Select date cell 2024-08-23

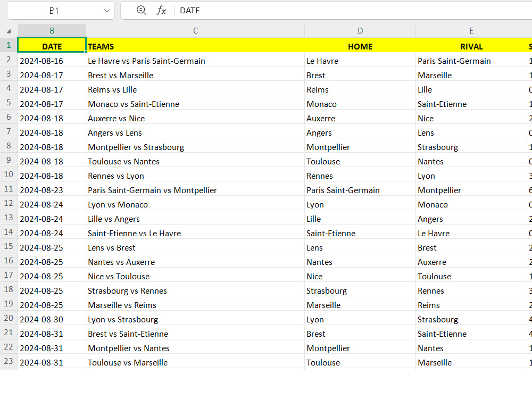[52, 190]
